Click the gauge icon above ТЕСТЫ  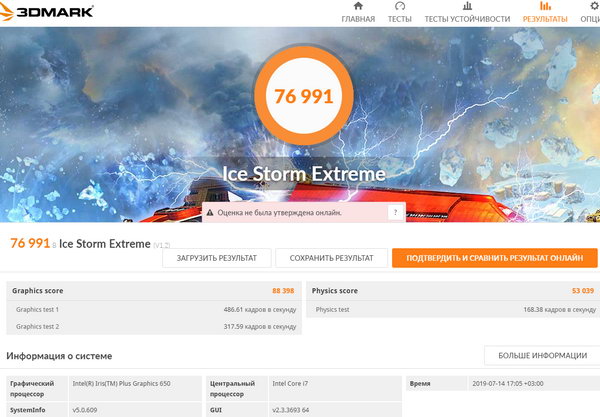400,6
